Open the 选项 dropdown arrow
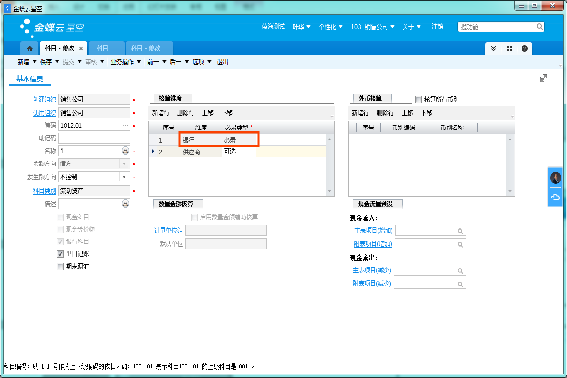 209,62
